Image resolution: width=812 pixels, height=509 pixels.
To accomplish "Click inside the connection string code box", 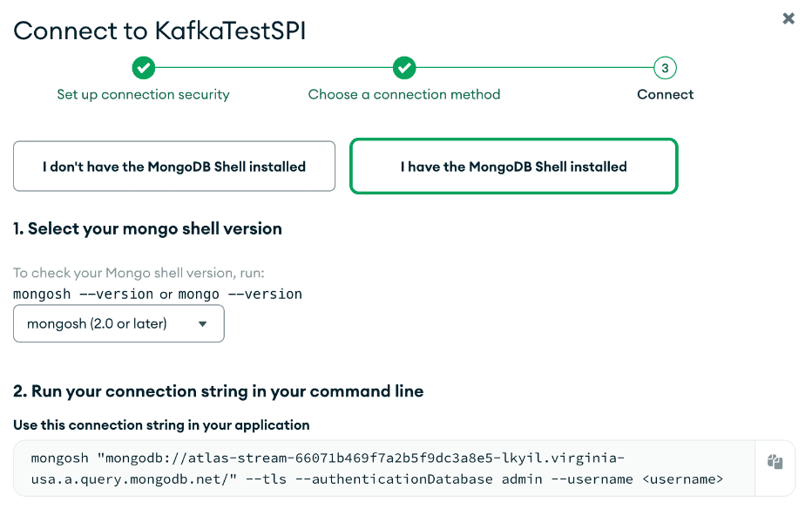I will tap(383, 468).
